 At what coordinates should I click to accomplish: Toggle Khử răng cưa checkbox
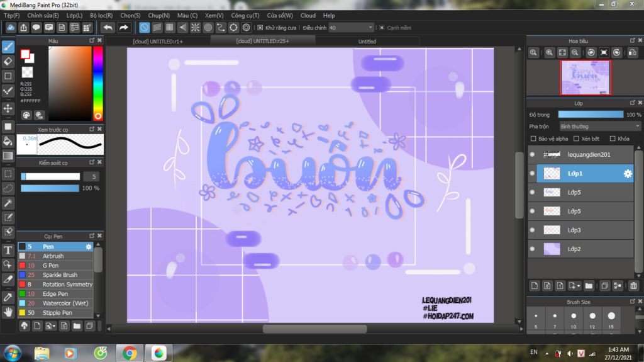260,28
